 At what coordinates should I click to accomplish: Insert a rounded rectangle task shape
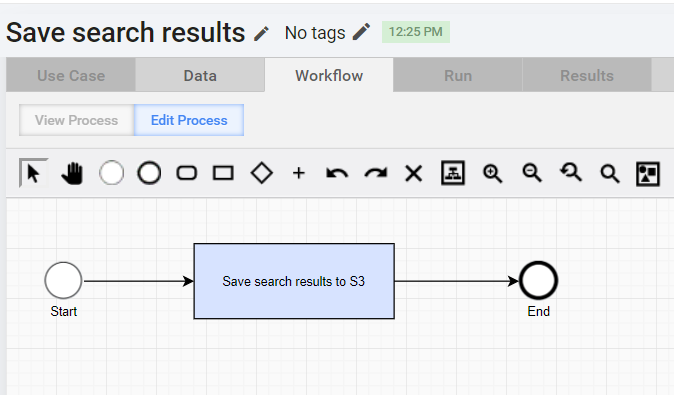pos(187,173)
